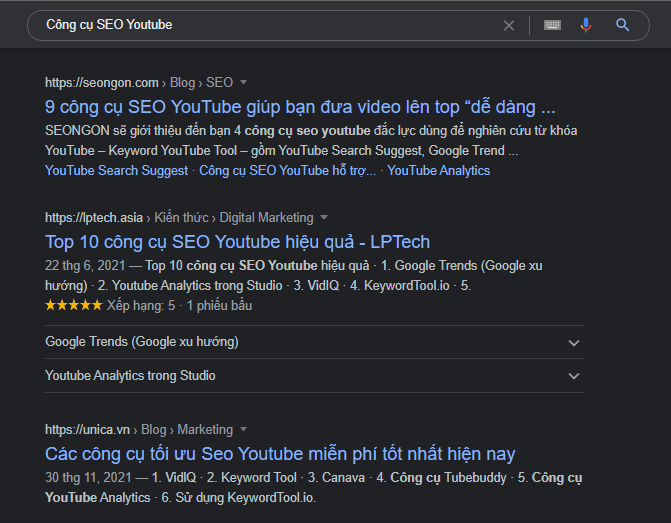Expand 'Google Trends (Google xu hướng)' section
Viewport: 671px width, 523px height.
click(315, 342)
